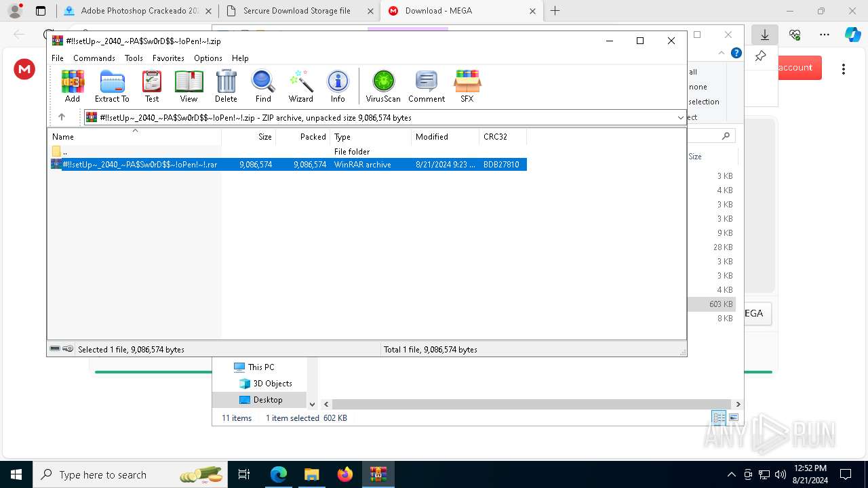Screen dimensions: 868x488
Task: Click the MEGA logo
Action: coord(24,68)
